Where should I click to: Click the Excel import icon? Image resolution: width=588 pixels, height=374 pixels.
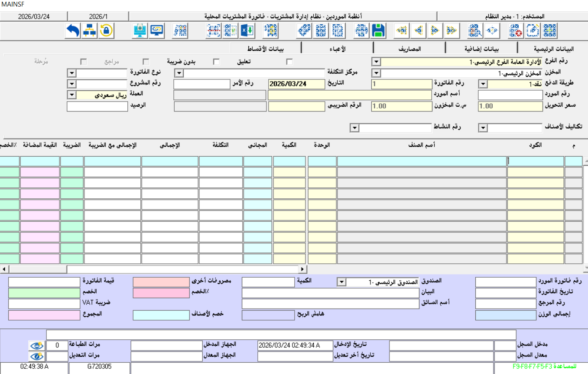(247, 31)
